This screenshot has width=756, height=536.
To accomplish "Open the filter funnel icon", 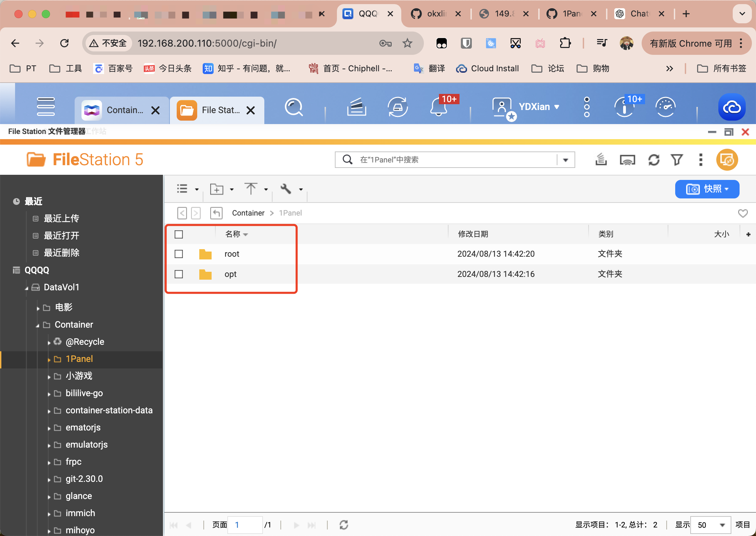I will tap(677, 160).
